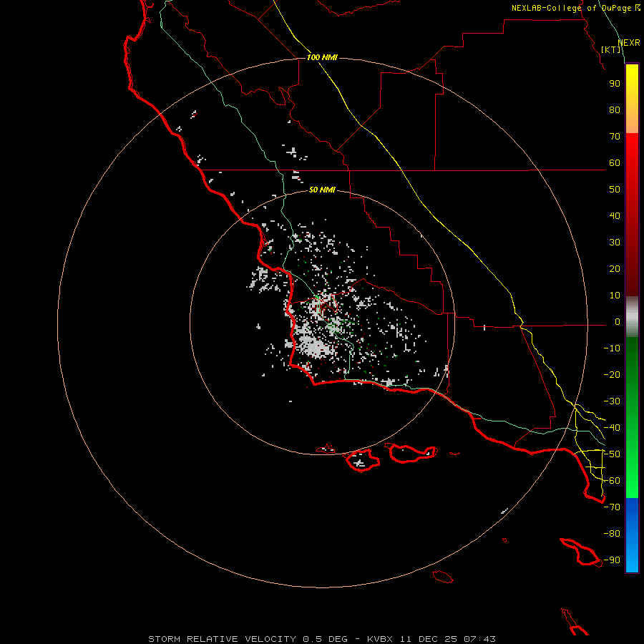Click the NEXLAB-College of DuPage credit text
Screen dimensions: 644x644
pyautogui.click(x=575, y=8)
